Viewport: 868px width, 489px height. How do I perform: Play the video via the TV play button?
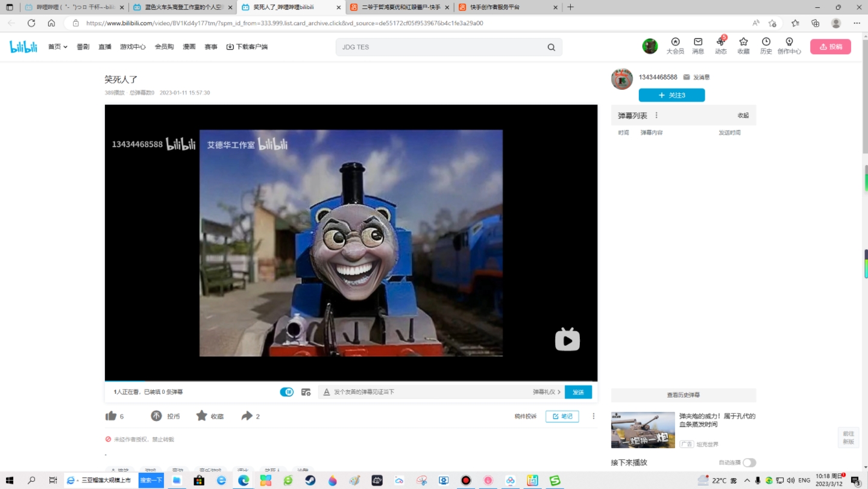click(567, 340)
